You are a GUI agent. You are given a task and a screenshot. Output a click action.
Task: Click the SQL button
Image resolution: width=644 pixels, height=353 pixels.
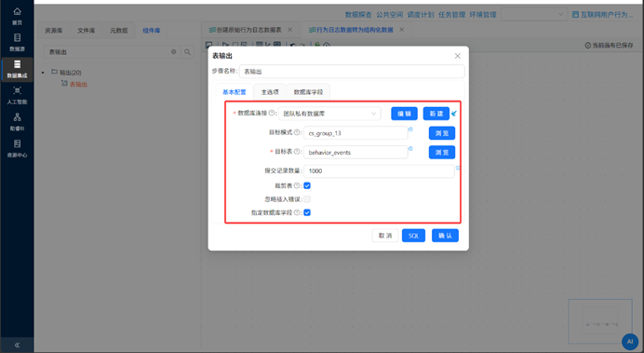(413, 236)
